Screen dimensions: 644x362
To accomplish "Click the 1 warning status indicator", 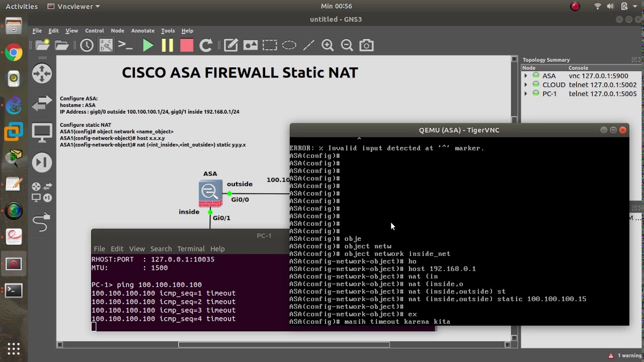I will point(626,356).
